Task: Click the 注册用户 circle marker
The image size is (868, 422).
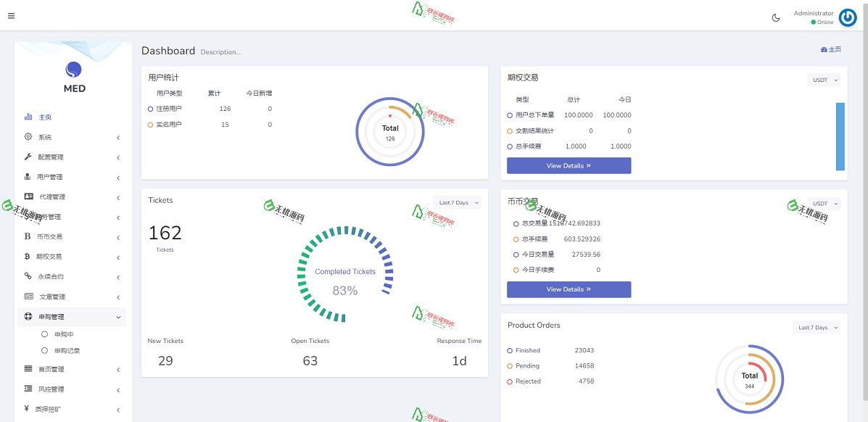Action: click(150, 109)
